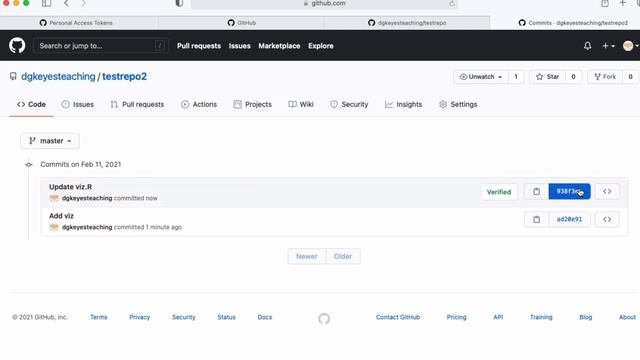Switch to dgkeyesteaching/testrepo browser tab

point(407,23)
